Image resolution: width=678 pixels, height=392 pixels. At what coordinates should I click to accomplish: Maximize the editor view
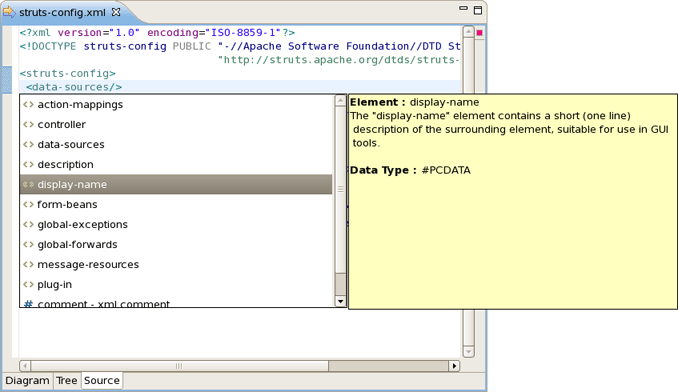point(478,10)
